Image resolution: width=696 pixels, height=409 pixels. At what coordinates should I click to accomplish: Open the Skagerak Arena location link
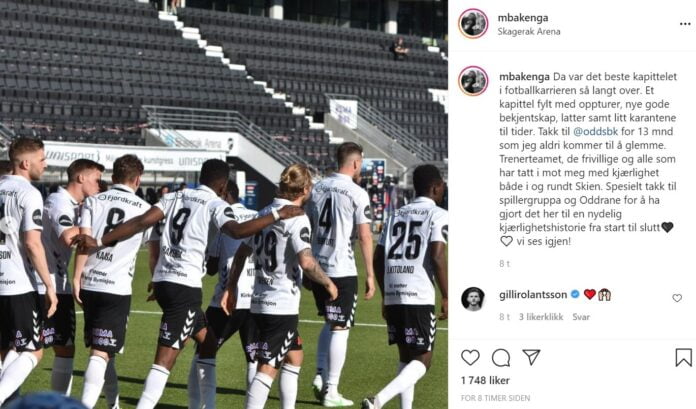[x=529, y=32]
